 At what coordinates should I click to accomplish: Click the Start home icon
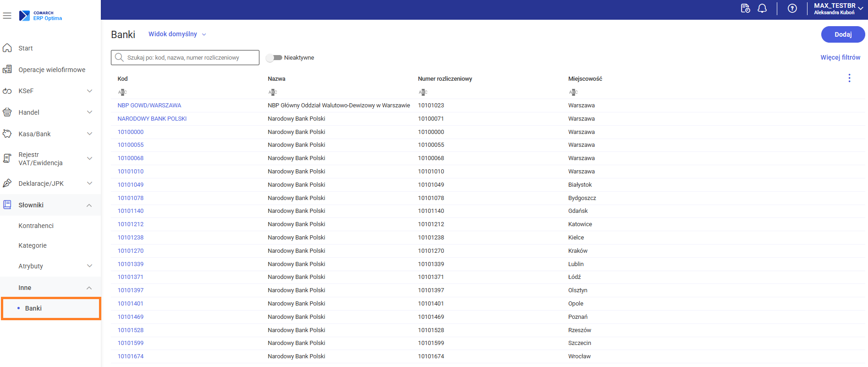pyautogui.click(x=7, y=48)
